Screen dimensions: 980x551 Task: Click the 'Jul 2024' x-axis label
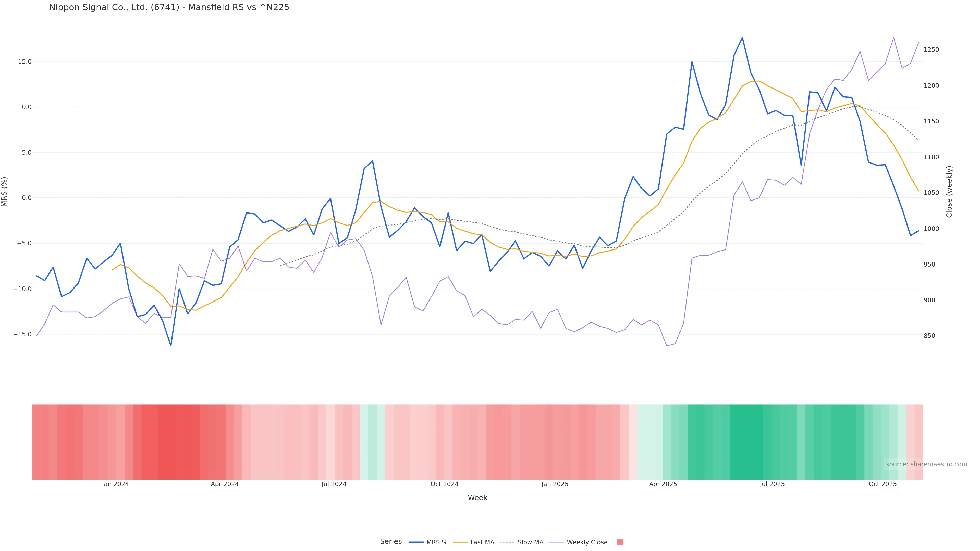click(x=334, y=484)
